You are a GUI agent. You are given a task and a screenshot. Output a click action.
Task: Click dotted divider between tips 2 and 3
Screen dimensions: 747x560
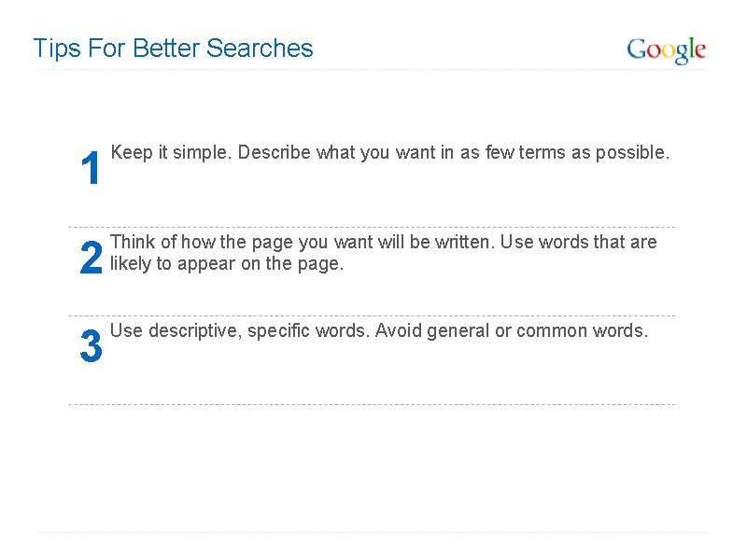click(372, 315)
